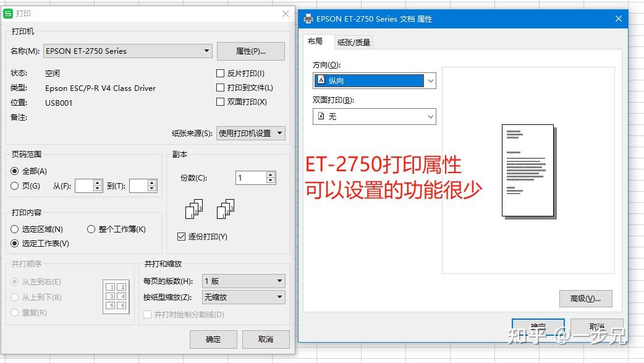Screen dimensions: 644x363
Task: Toggle the 逐份打印 checkbox
Action: coord(182,236)
